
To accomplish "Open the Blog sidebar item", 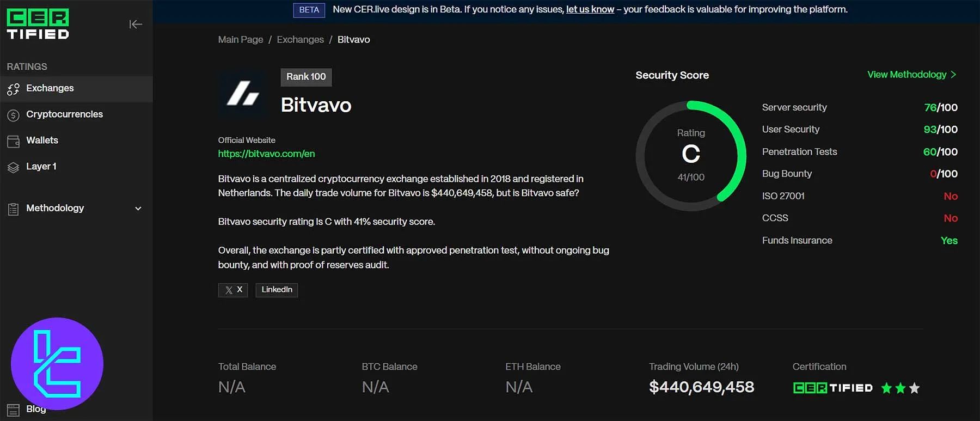I will click(x=36, y=410).
